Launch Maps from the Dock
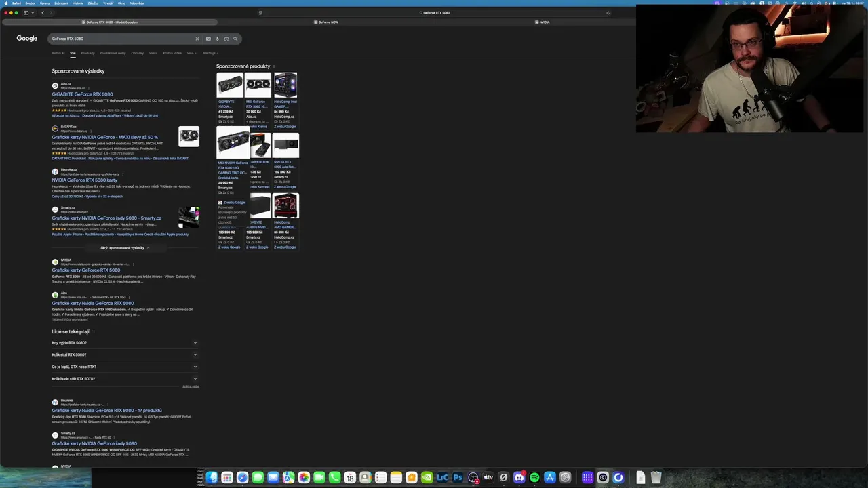868x488 pixels. tap(289, 478)
